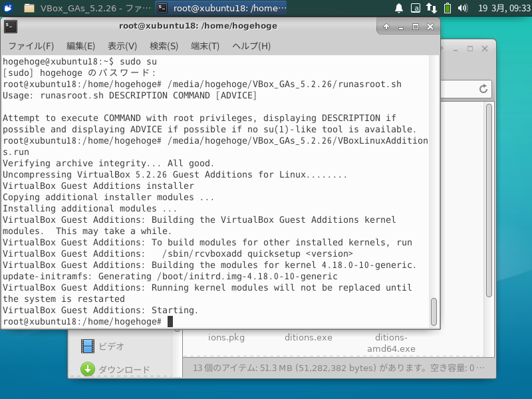Open the 端末(T) menu
This screenshot has height=399, width=532.
click(205, 46)
